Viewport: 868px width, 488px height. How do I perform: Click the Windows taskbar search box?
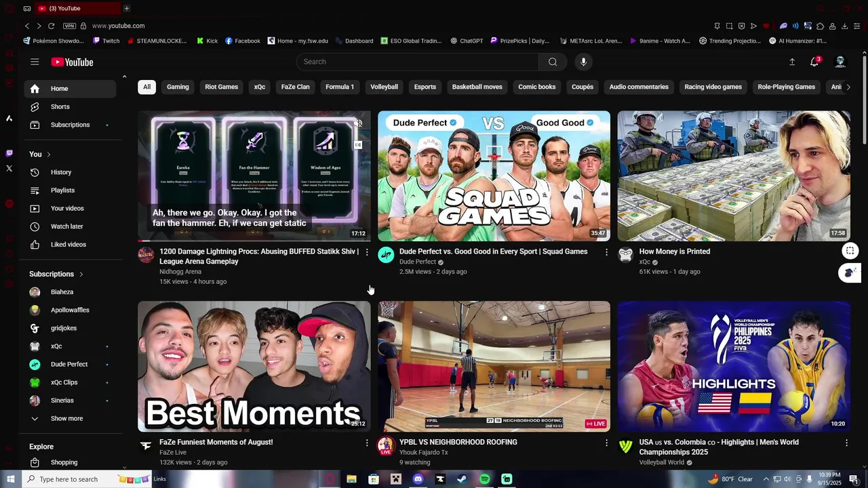(86, 479)
